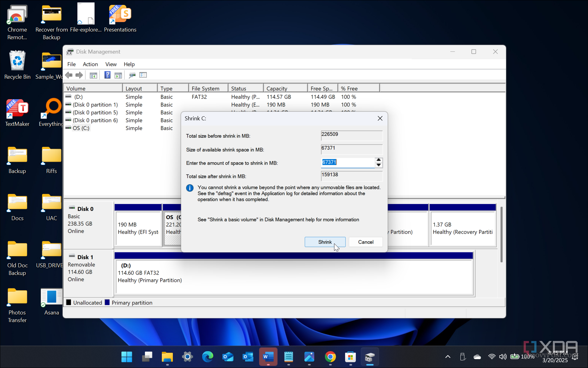Open Windows Start menu on taskbar
Image resolution: width=588 pixels, height=368 pixels.
(x=127, y=357)
